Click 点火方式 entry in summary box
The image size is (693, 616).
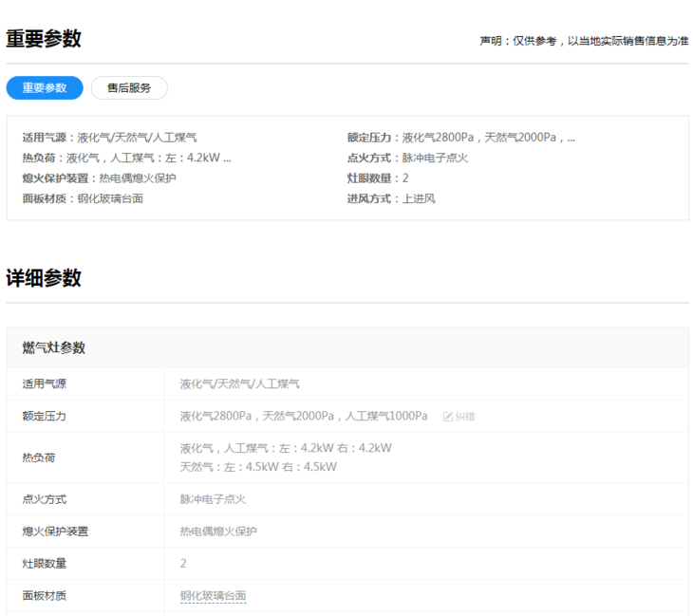407,159
